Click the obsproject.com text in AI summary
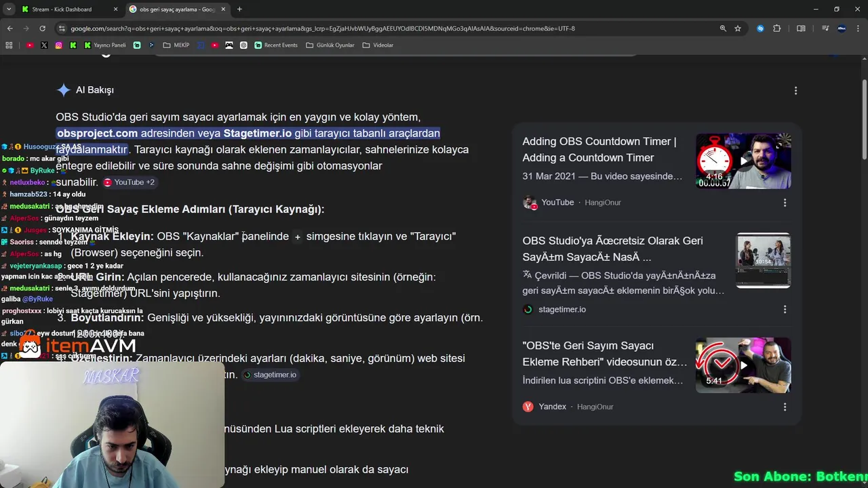Viewport: 868px width, 488px height. click(x=97, y=134)
